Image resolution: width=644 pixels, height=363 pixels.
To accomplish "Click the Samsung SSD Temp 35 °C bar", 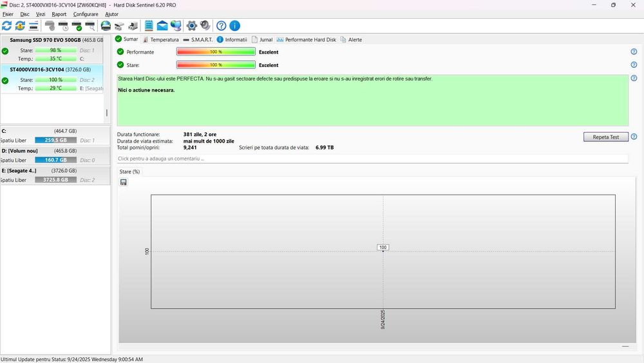I will pos(56,59).
